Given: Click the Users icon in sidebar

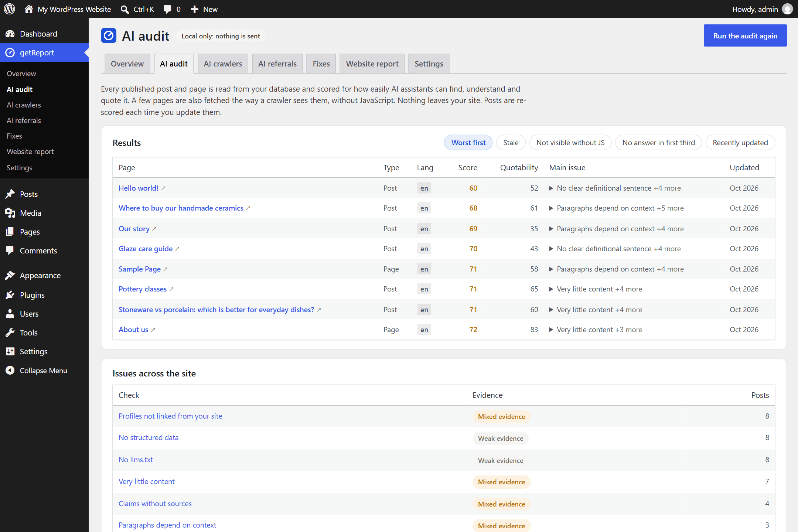Looking at the screenshot, I should [10, 314].
